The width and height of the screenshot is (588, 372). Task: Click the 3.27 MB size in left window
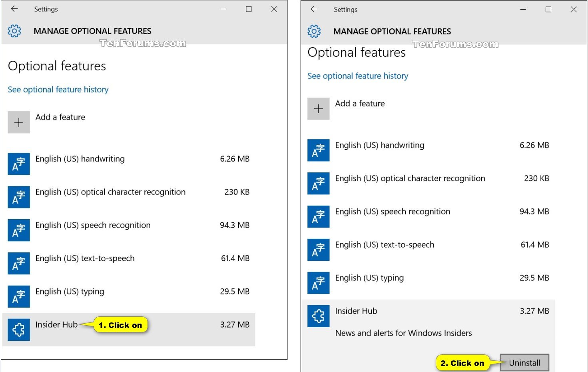coord(235,325)
